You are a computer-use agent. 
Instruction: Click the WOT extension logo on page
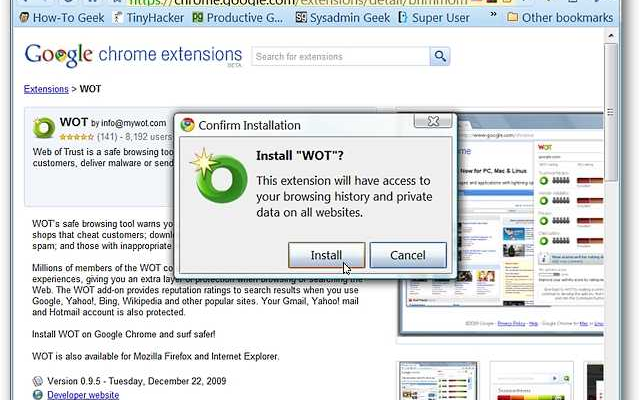tap(44, 128)
